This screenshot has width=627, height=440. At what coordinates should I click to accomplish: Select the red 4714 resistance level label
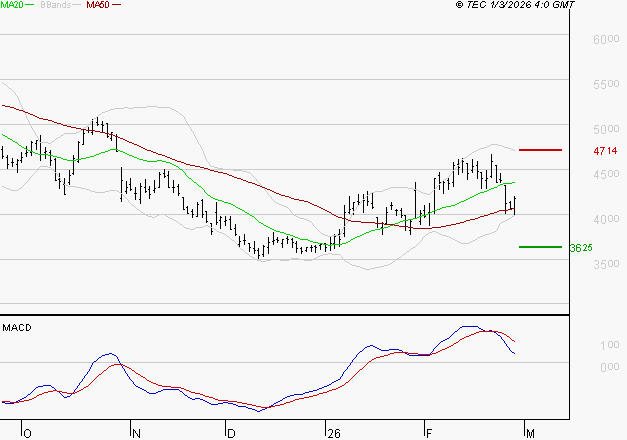coord(606,151)
